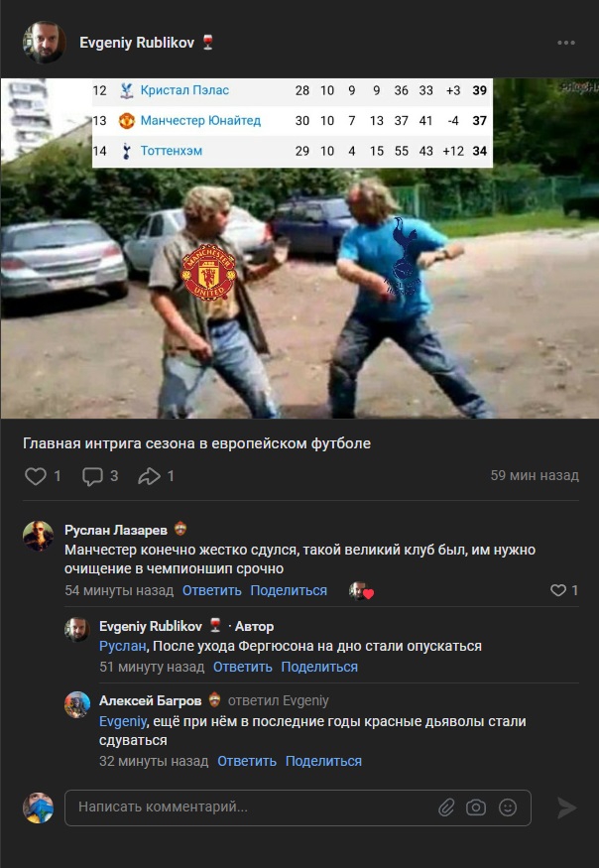Open the Manchester United vs Tottenham meme image

pos(299,248)
